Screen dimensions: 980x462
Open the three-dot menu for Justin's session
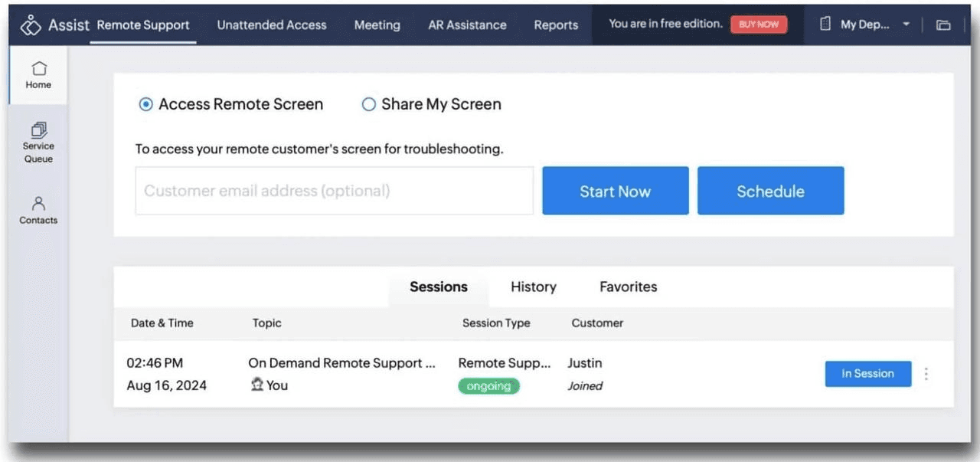[x=926, y=374]
